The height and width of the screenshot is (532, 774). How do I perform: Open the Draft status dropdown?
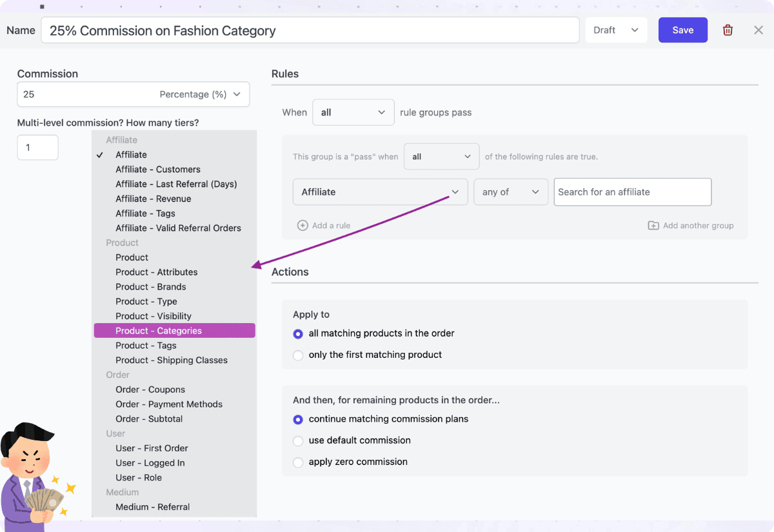coord(616,30)
